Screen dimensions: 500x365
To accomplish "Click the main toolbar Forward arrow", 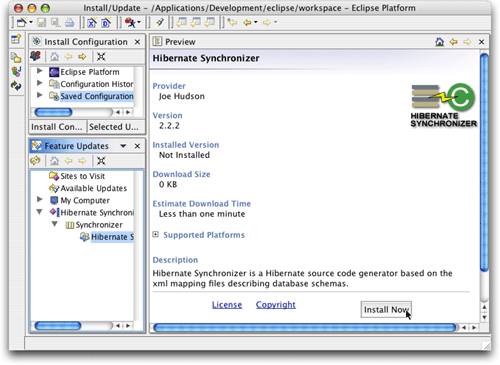I will coord(267,22).
